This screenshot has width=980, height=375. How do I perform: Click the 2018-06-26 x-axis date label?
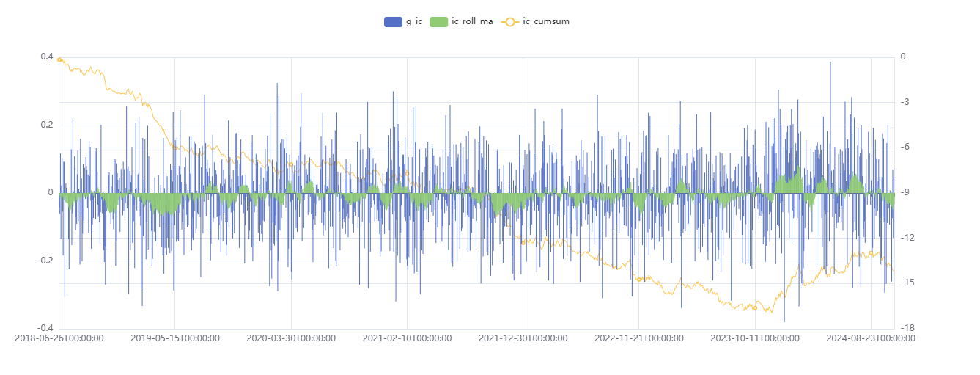point(59,338)
